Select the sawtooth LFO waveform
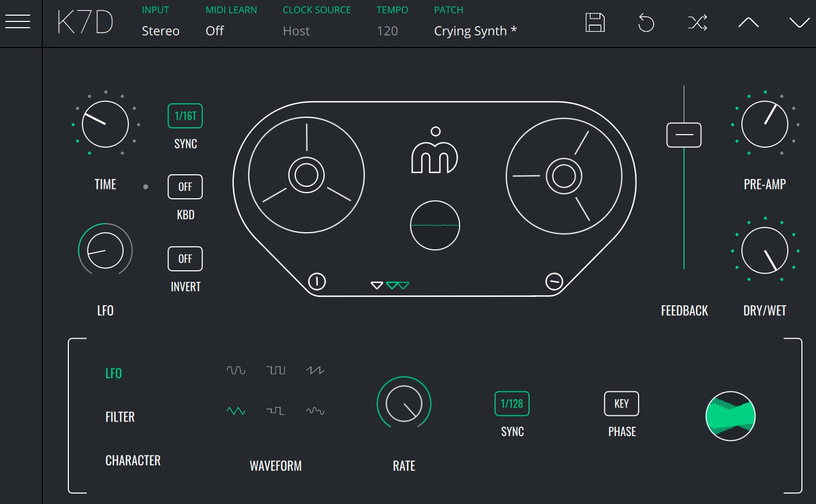 315,370
